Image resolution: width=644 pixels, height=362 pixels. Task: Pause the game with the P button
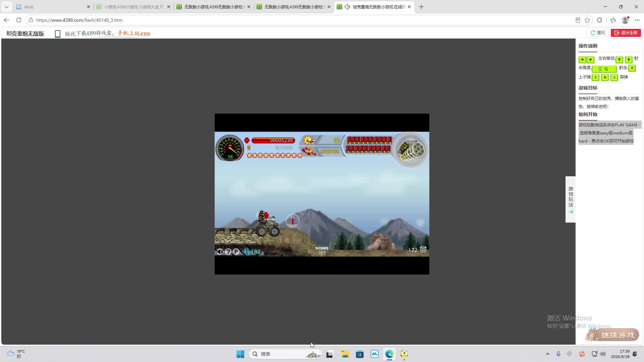coord(236,251)
